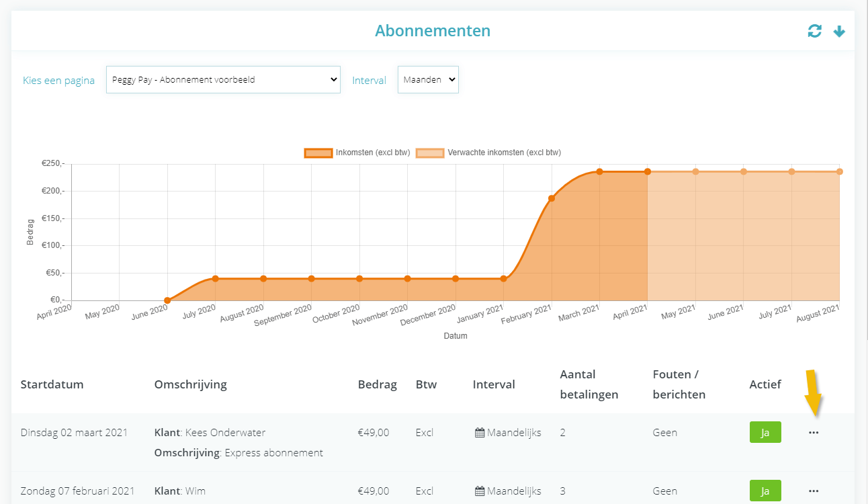The width and height of the screenshot is (868, 504).
Task: Click the Aantal betalingen column header
Action: click(x=589, y=384)
